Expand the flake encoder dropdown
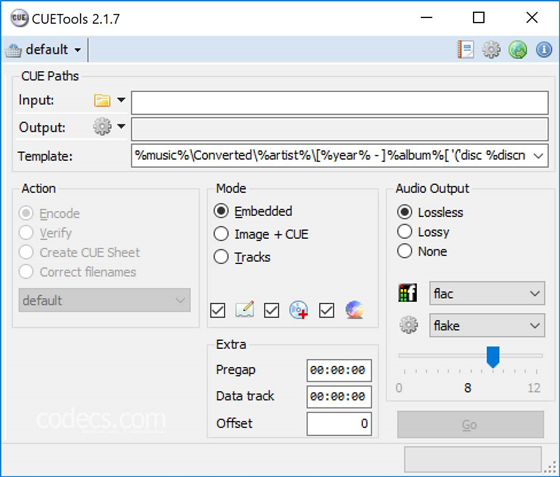560x477 pixels. [487, 325]
